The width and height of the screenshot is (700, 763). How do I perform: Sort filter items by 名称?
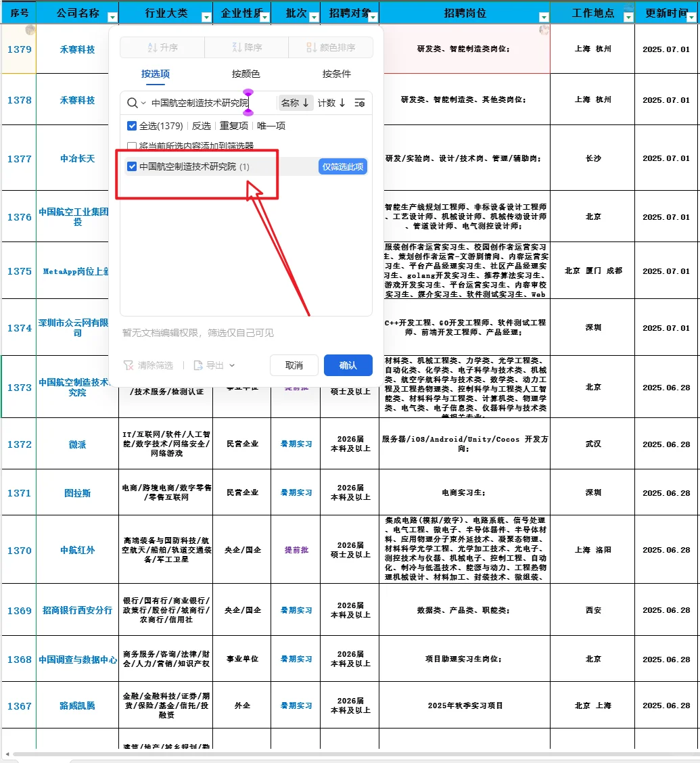pos(295,103)
